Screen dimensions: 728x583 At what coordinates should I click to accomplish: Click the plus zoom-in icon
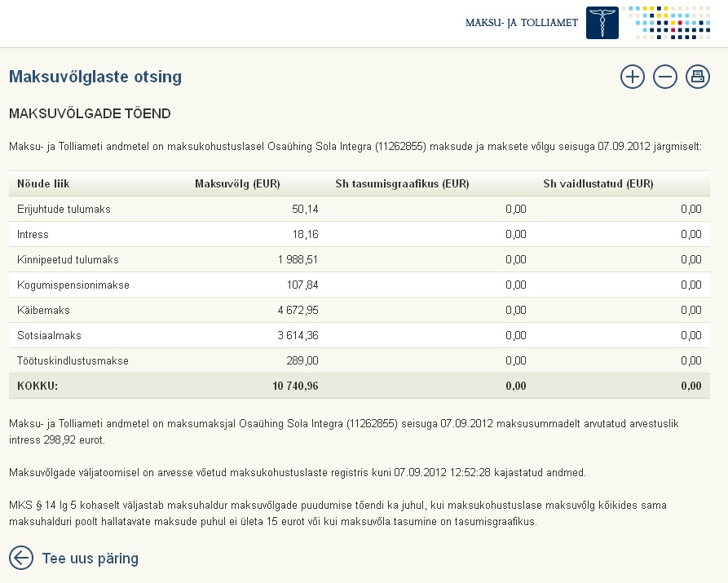pyautogui.click(x=633, y=77)
